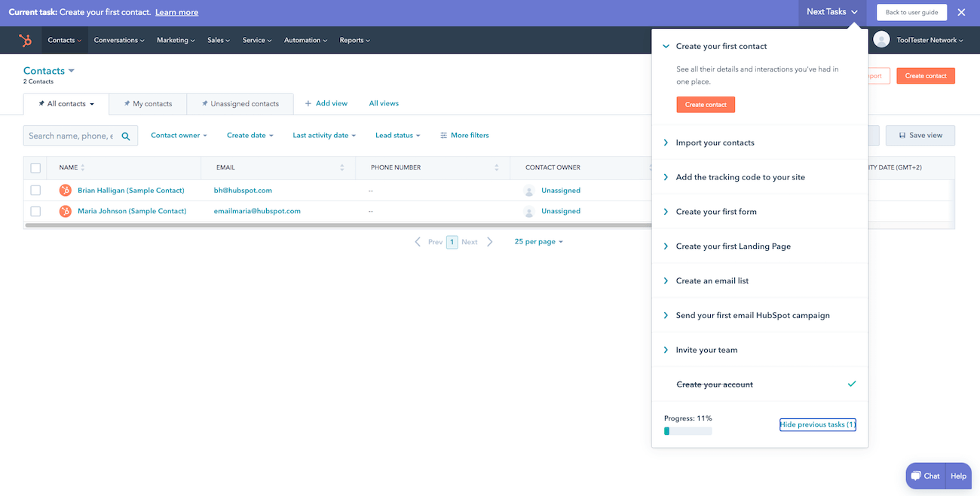
Task: Click the Create contact button at top right of Contacts page
Action: point(925,75)
